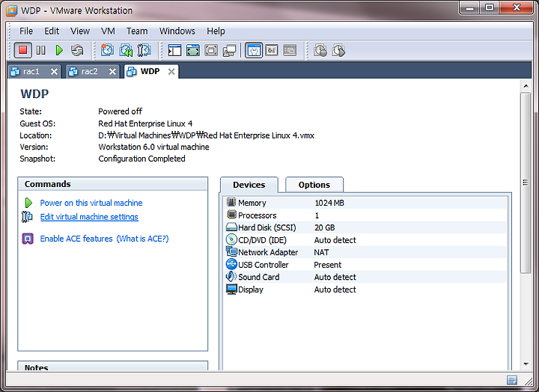Select the Summary view toolbar icon
539x392 pixels.
(x=254, y=51)
